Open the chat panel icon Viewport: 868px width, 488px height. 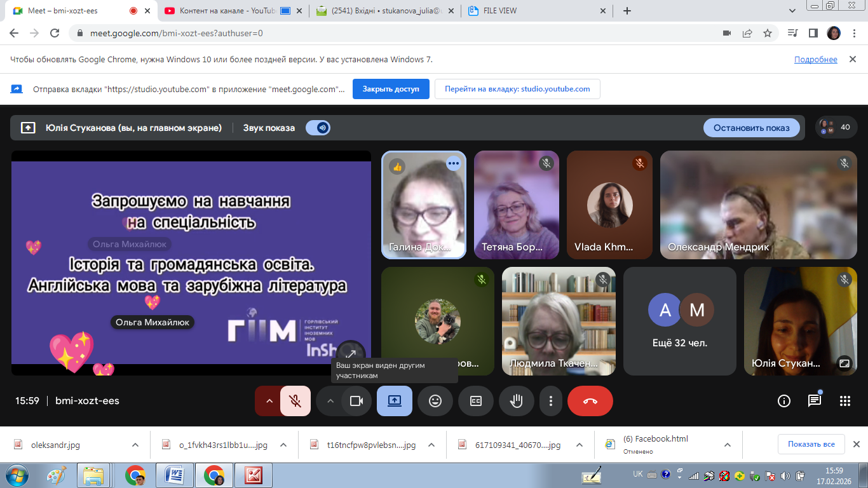click(x=814, y=401)
